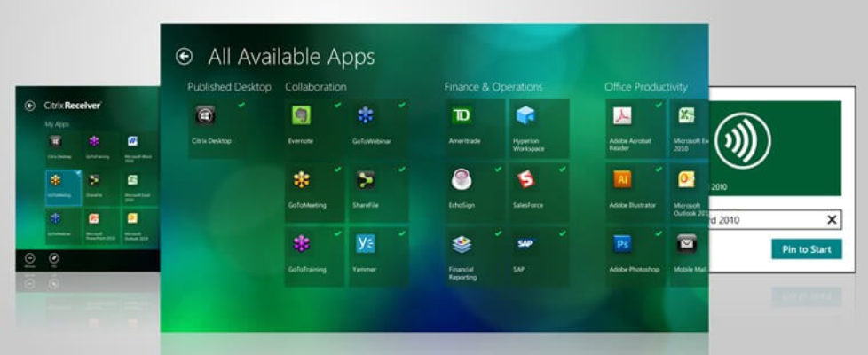Click the Office Productivity category heading
The width and height of the screenshot is (868, 355).
(646, 87)
